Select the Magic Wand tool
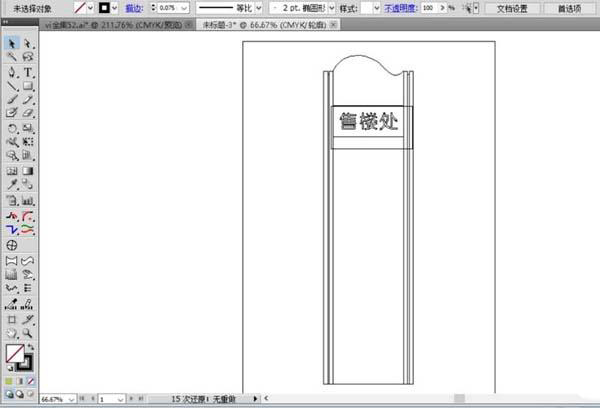 pyautogui.click(x=11, y=57)
